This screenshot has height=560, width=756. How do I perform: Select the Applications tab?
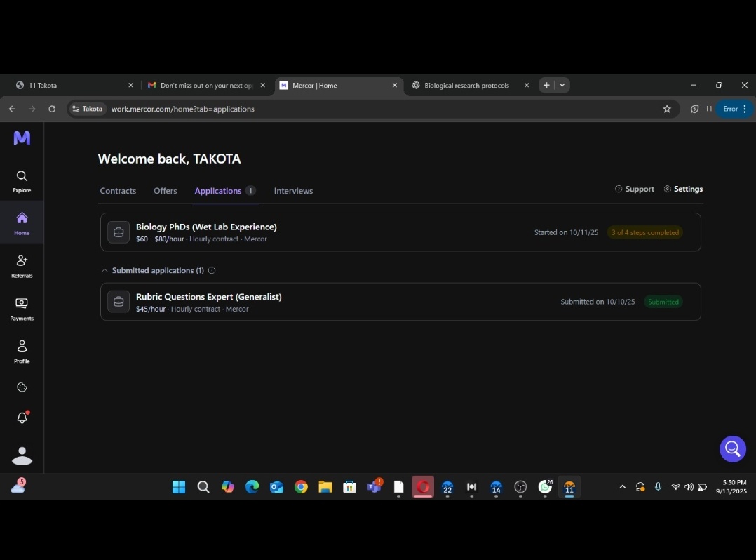pyautogui.click(x=224, y=191)
